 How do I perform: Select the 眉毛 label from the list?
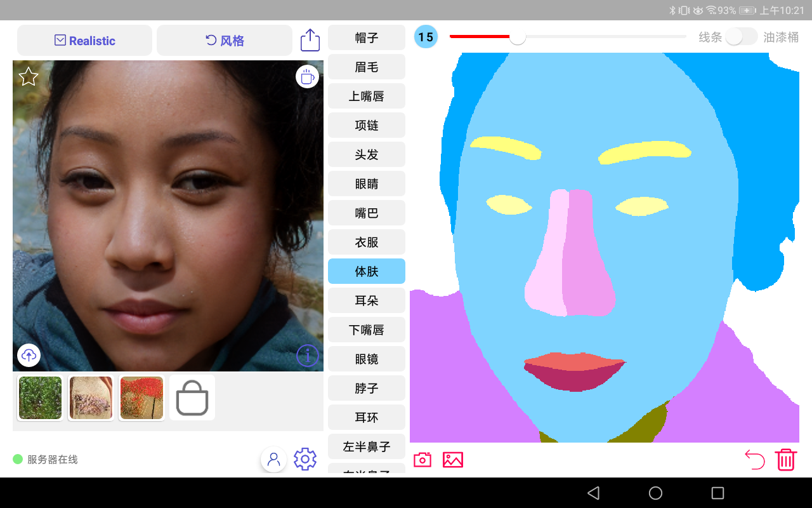(x=367, y=67)
